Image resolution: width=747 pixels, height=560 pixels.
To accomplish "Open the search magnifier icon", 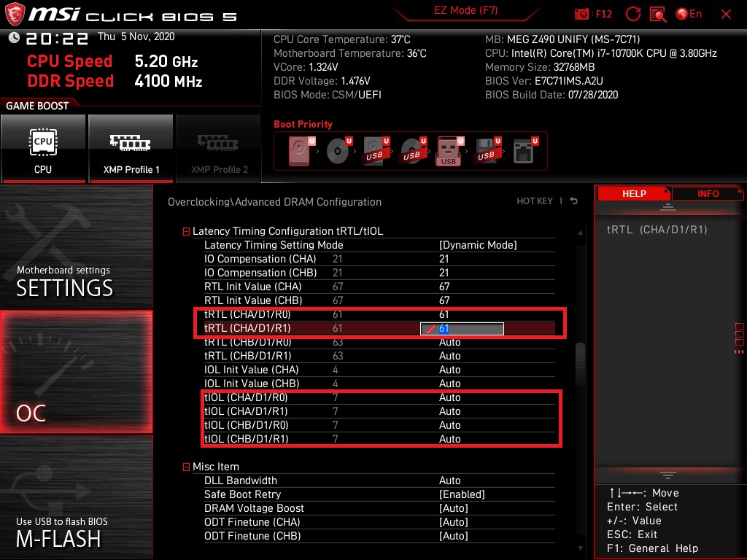I will [658, 15].
